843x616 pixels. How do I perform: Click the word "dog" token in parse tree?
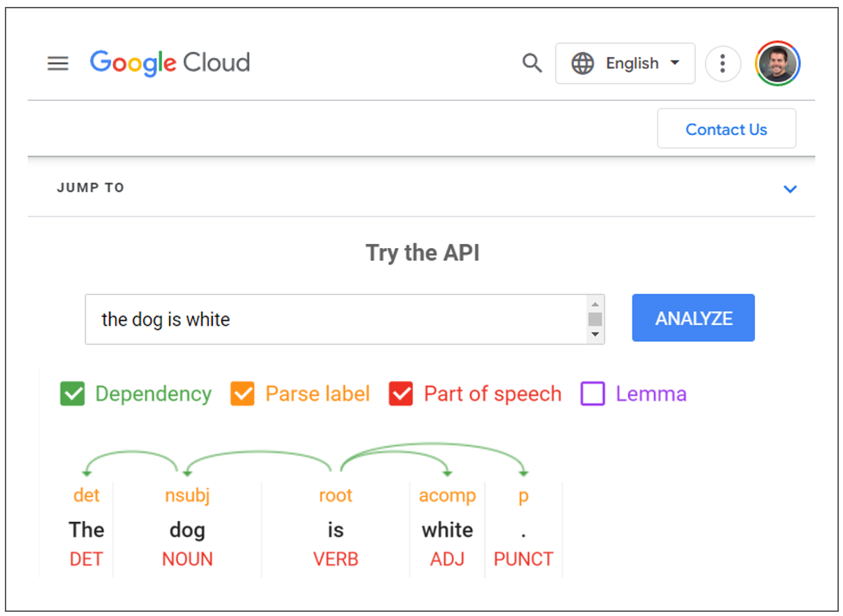(x=187, y=530)
